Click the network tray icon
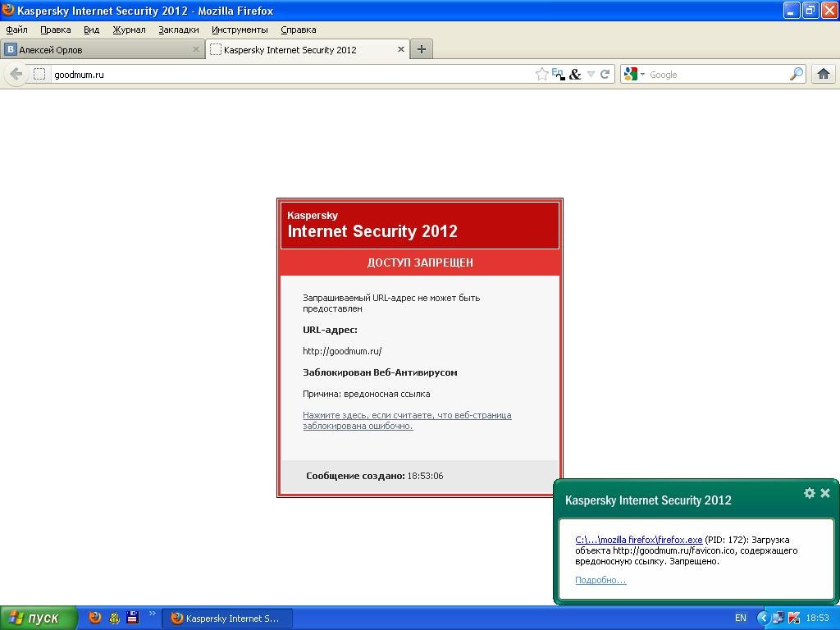The height and width of the screenshot is (630, 840). pos(778,619)
